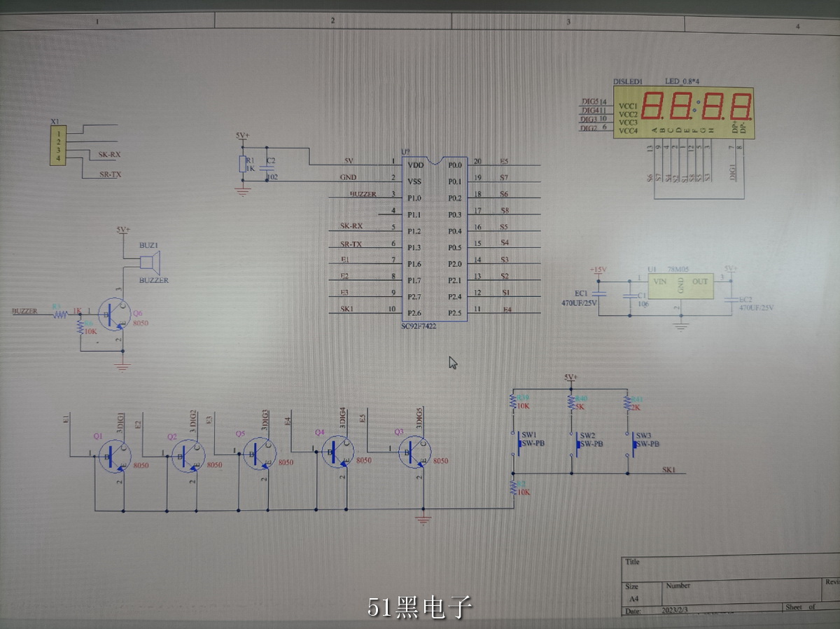The width and height of the screenshot is (840, 629).
Task: Click the R2 10K resistor below SW1
Action: [x=513, y=488]
